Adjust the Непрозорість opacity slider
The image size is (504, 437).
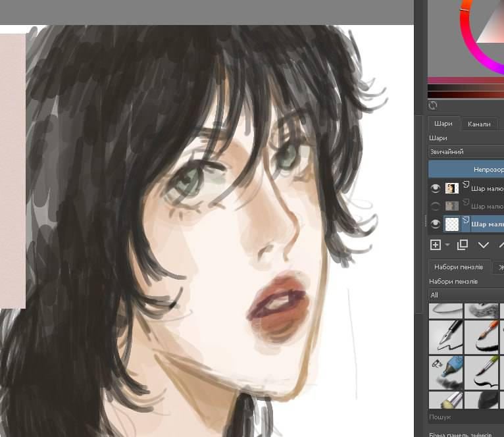[x=466, y=169]
